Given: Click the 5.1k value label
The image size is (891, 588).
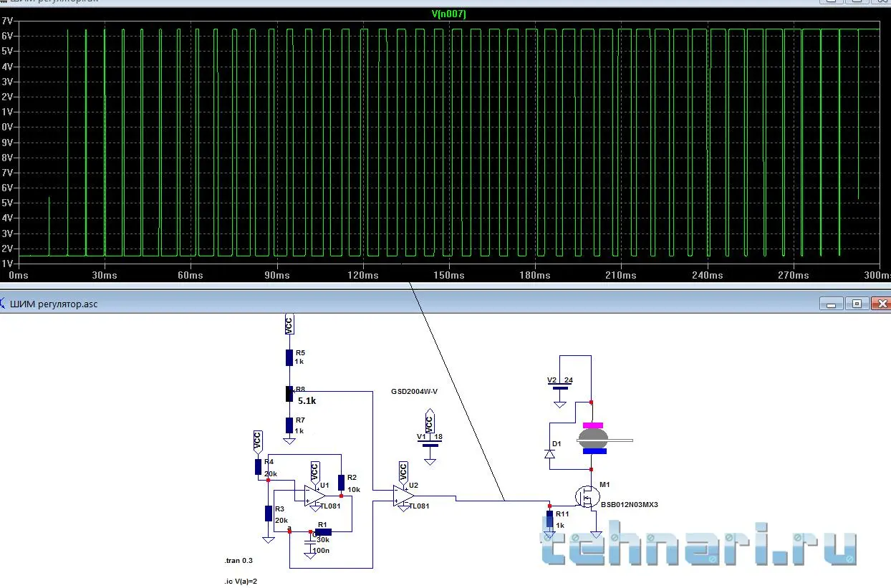Looking at the screenshot, I should pos(307,401).
